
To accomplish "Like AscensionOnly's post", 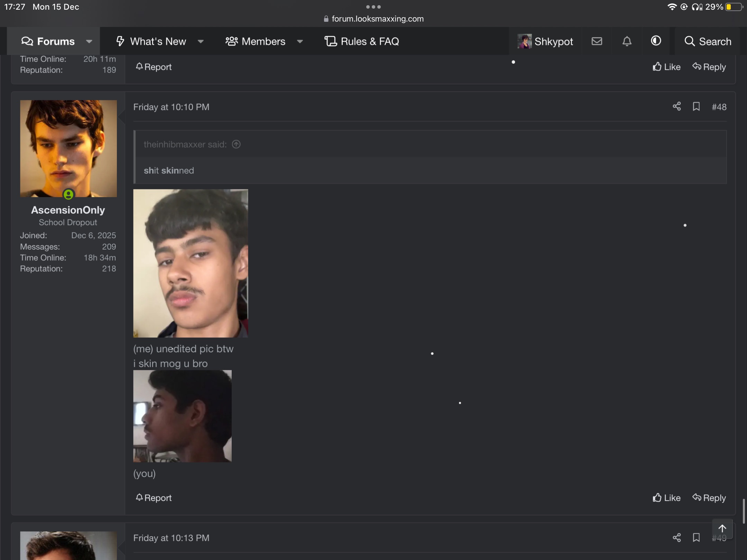I will (666, 498).
